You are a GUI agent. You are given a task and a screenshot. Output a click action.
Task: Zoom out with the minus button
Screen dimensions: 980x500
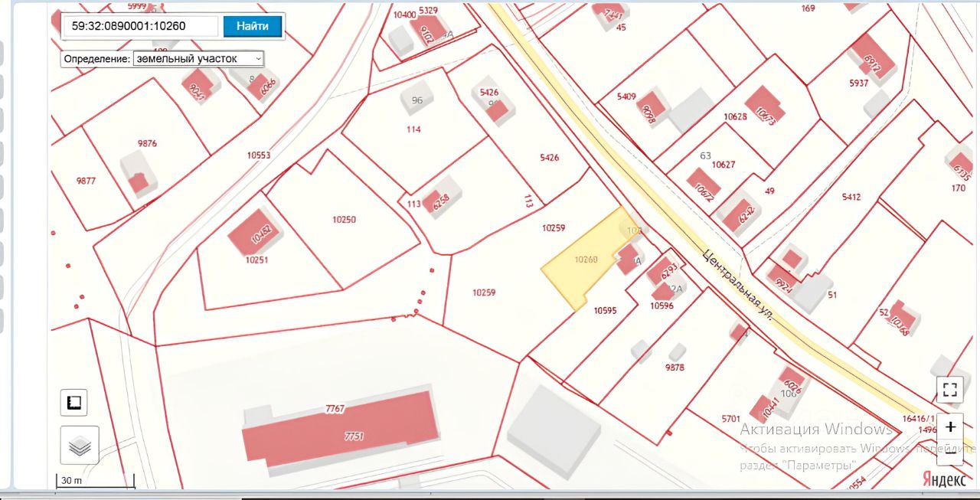coord(950,452)
